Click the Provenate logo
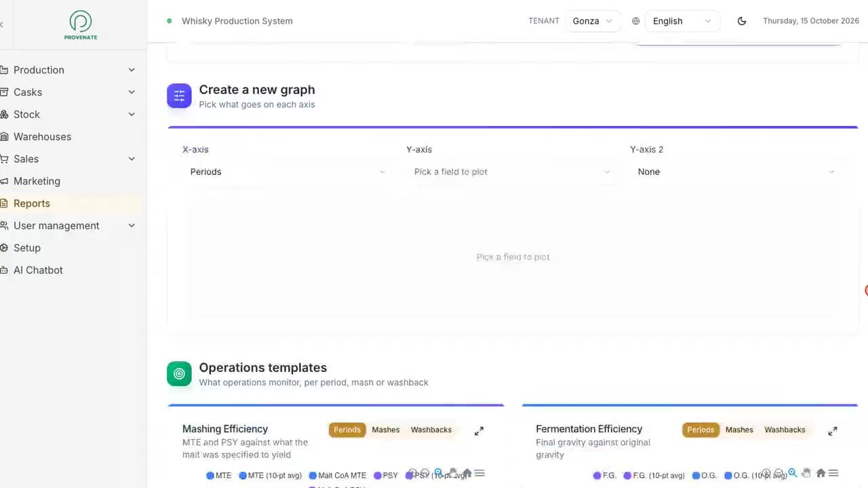 tap(81, 25)
